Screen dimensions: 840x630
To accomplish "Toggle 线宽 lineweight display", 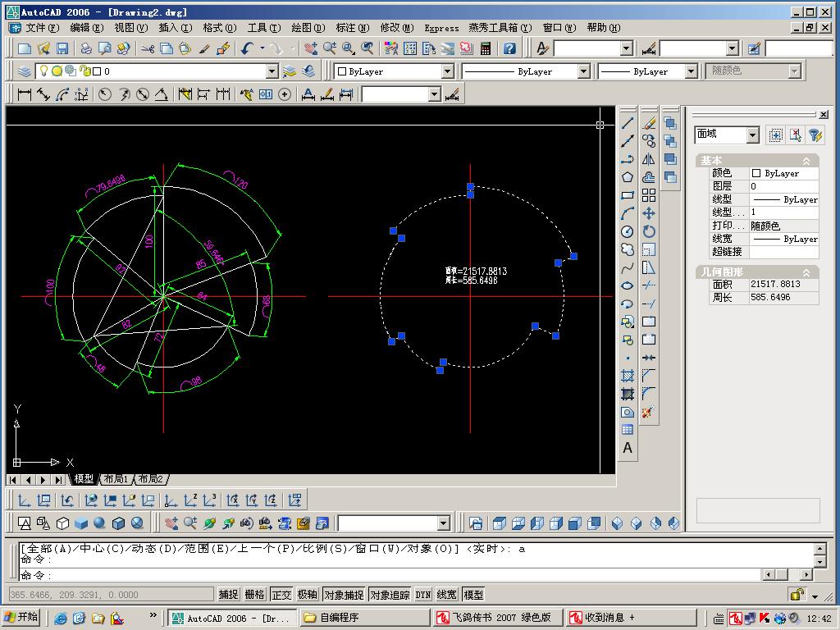I will (x=447, y=594).
